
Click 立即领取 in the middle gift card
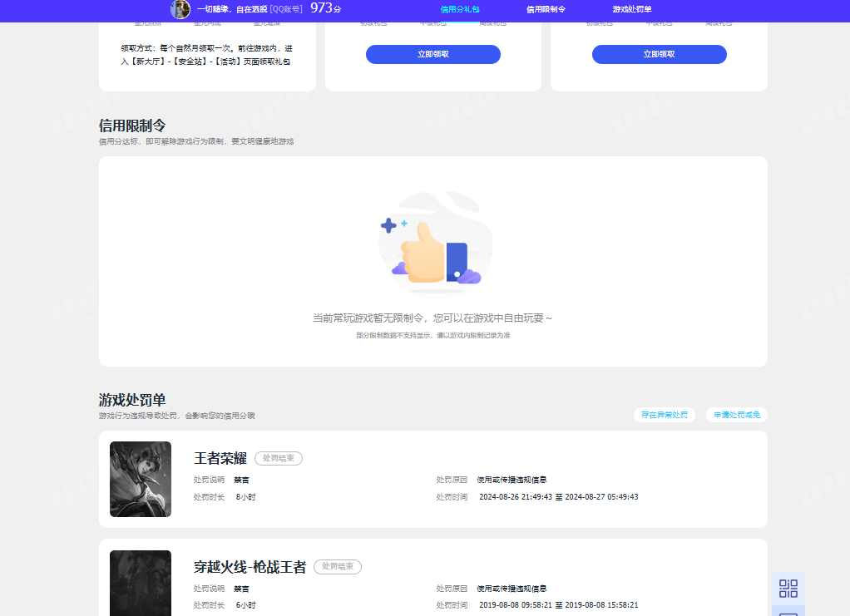(433, 54)
